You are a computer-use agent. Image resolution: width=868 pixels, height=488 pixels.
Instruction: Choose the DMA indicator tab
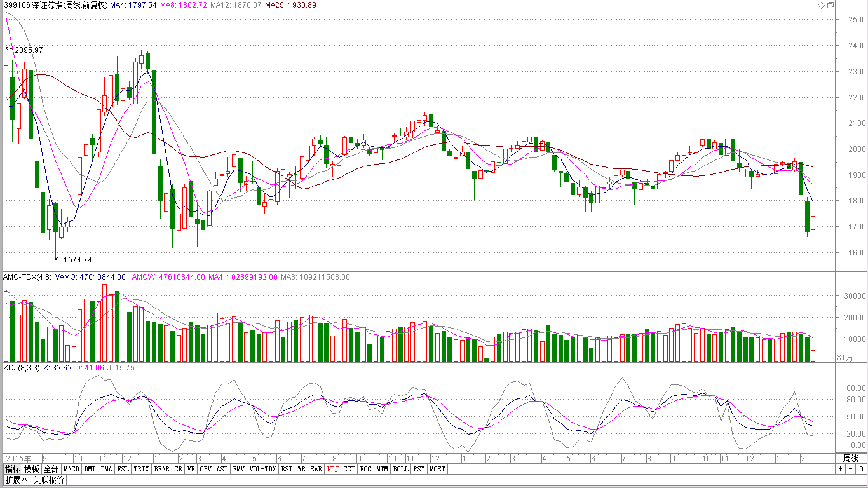click(x=106, y=469)
